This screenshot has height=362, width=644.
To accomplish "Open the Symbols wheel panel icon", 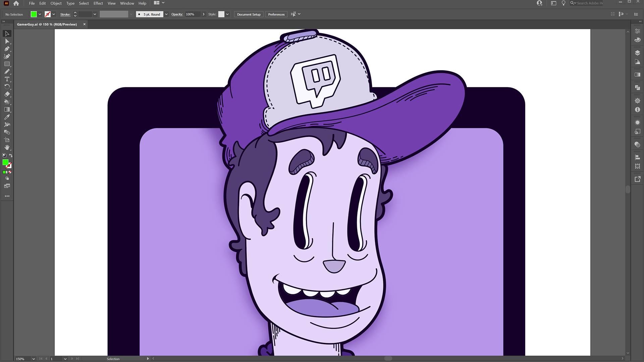I will (x=637, y=101).
